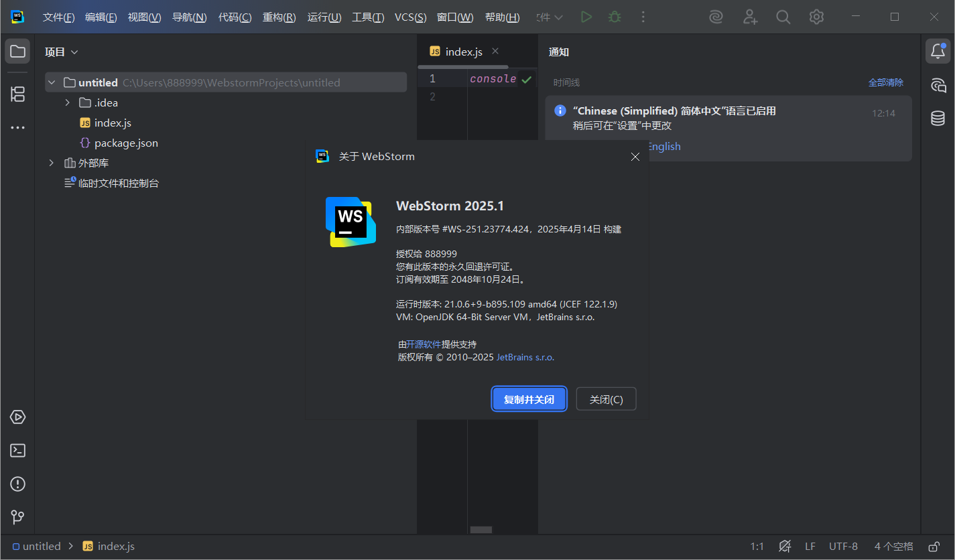Viewport: 955px width, 560px height.
Task: Click the UTF-8 encoding indicator
Action: click(x=843, y=547)
